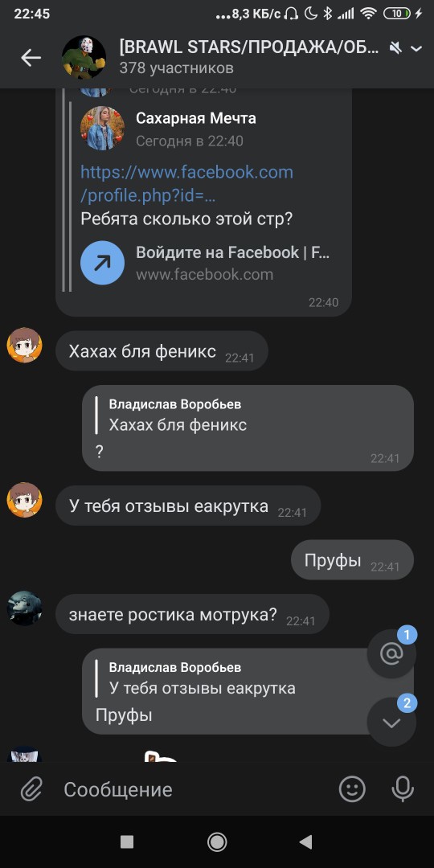Expand the header chevron dropdown menu
The image size is (434, 868).
coord(416,49)
